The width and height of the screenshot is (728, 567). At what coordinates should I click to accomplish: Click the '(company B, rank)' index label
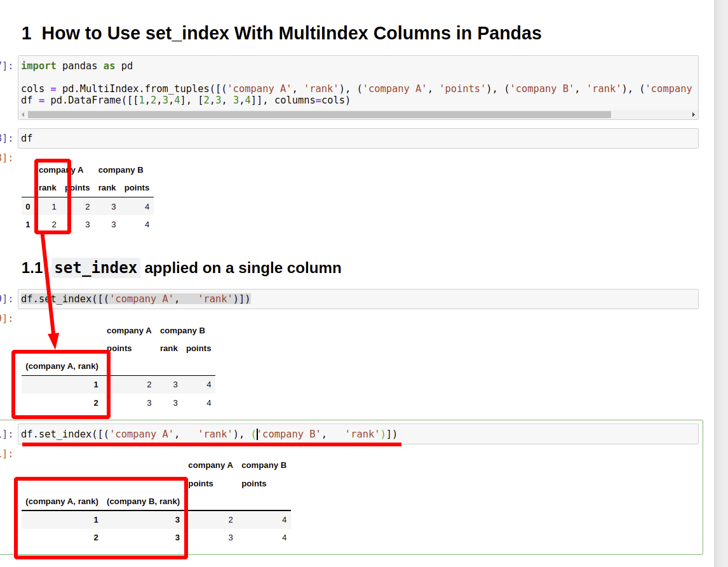pos(144,501)
